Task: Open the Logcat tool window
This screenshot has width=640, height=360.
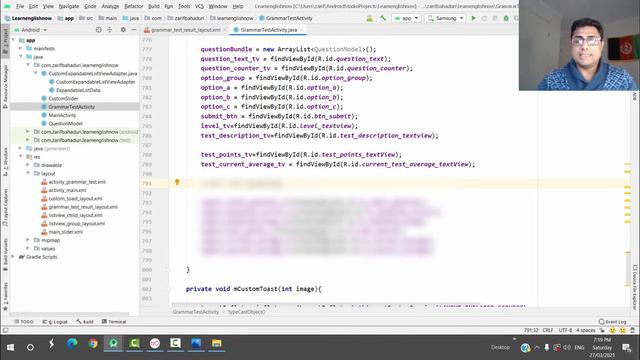Action: pos(55,322)
